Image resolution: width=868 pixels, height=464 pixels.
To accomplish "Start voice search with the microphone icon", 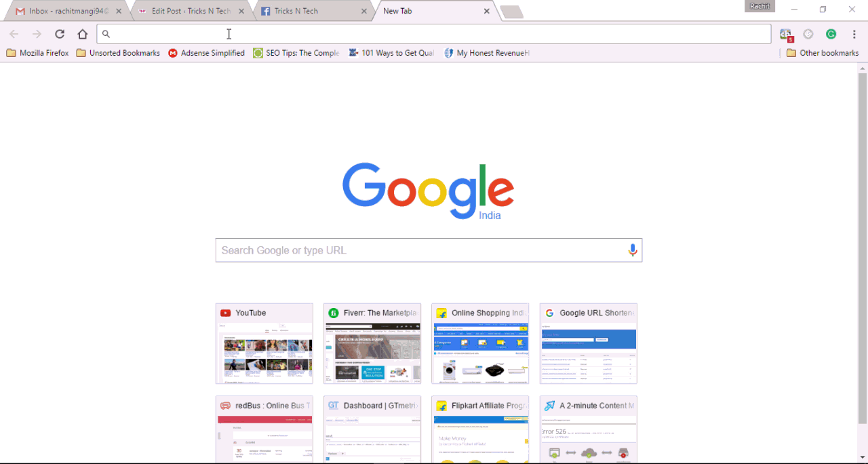I will coord(633,250).
